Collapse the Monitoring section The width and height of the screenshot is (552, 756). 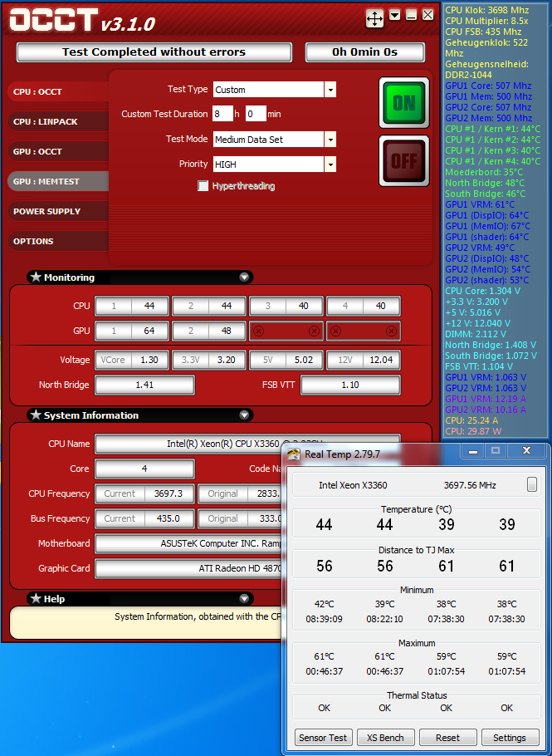pos(244,277)
